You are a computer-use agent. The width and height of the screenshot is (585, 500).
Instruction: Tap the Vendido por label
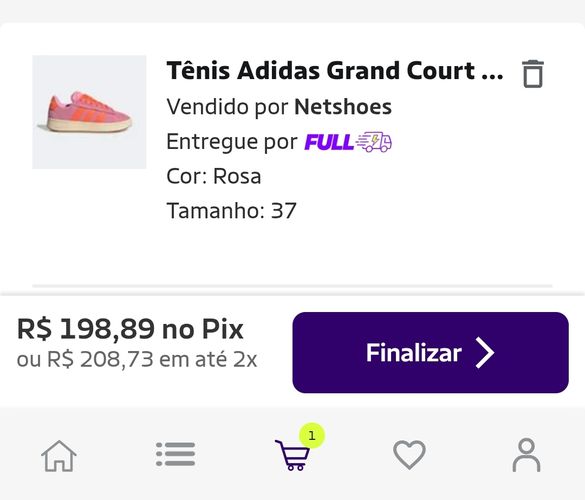[227, 107]
